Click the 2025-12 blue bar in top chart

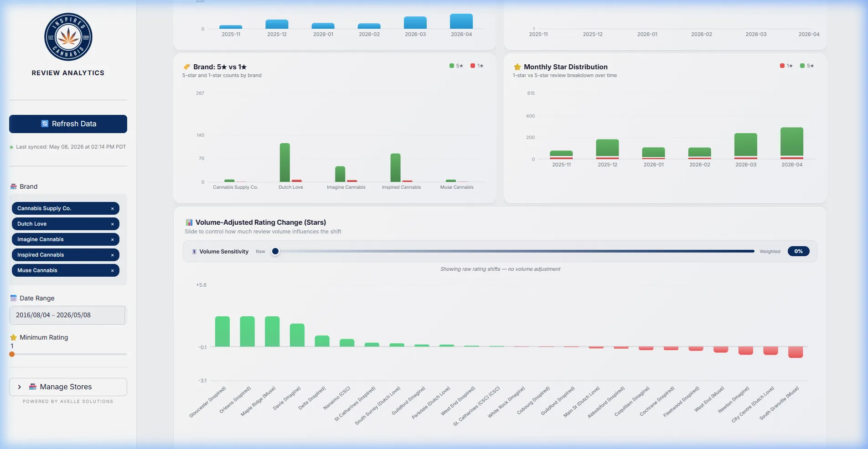point(277,24)
